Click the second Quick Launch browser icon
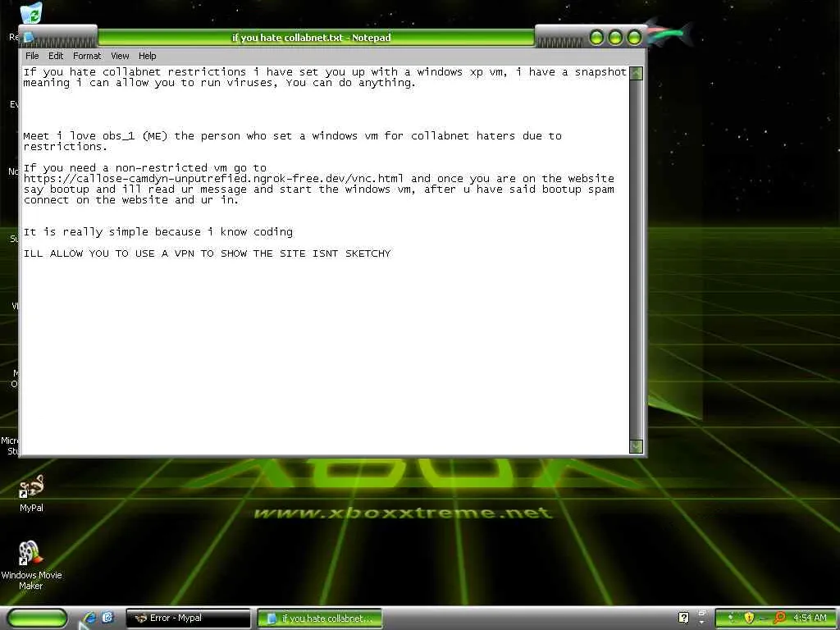This screenshot has height=630, width=840. [107, 618]
